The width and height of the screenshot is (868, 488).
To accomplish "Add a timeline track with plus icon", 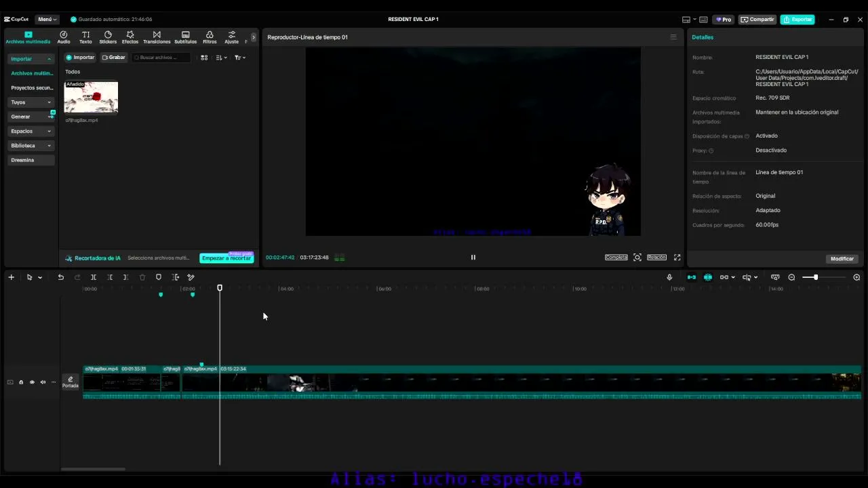I will point(11,277).
